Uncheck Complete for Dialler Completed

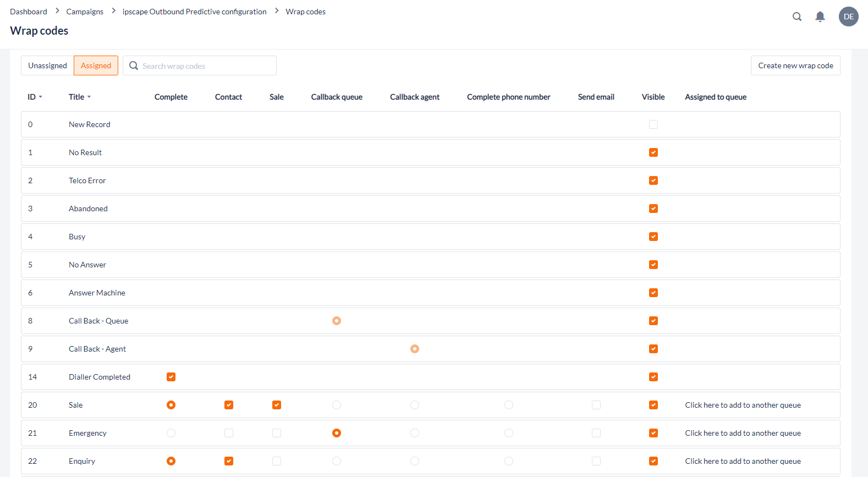pyautogui.click(x=171, y=377)
